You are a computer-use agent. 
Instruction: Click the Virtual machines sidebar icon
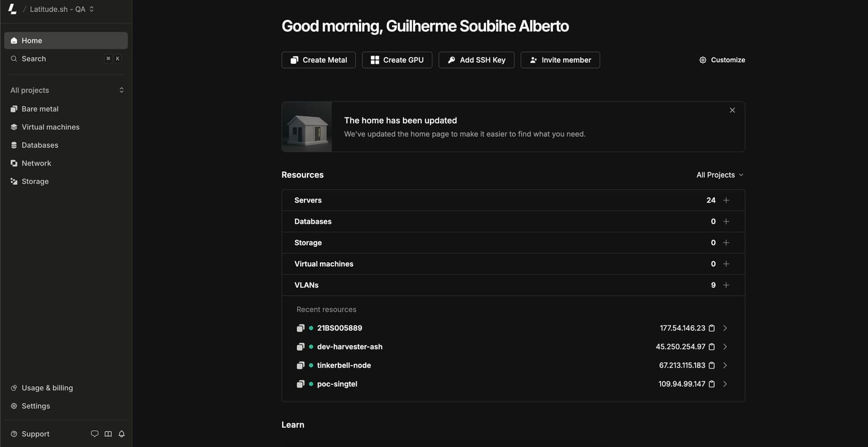pos(13,127)
